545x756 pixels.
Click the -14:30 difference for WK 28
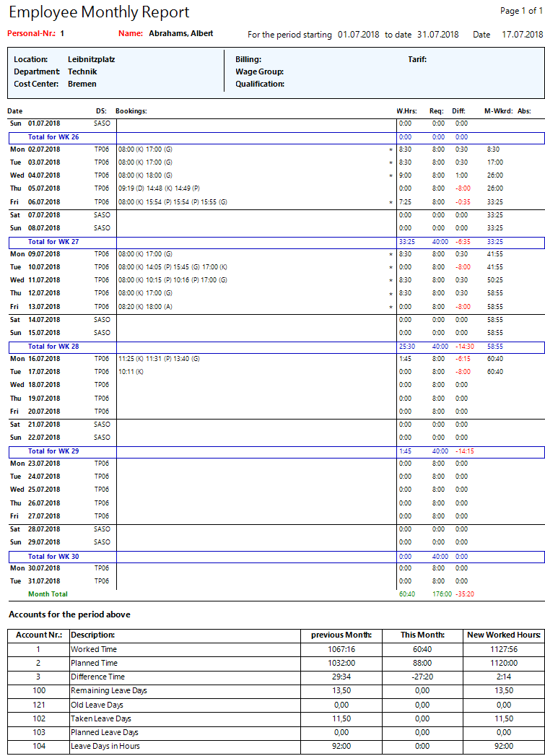(x=465, y=346)
